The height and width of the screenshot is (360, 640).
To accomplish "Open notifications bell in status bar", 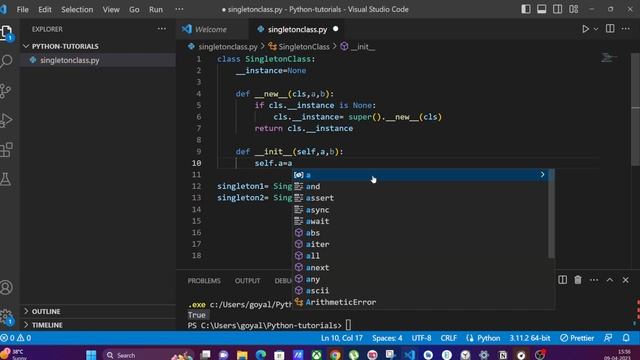I will pyautogui.click(x=626, y=338).
